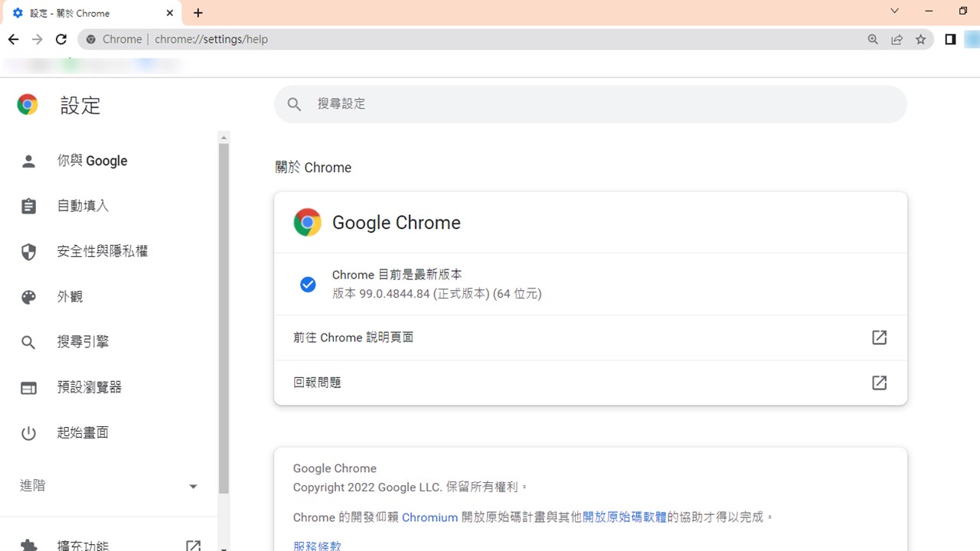Viewport: 980px width, 551px height.
Task: Click the sidebar scrollbar thumb
Action: 224,318
